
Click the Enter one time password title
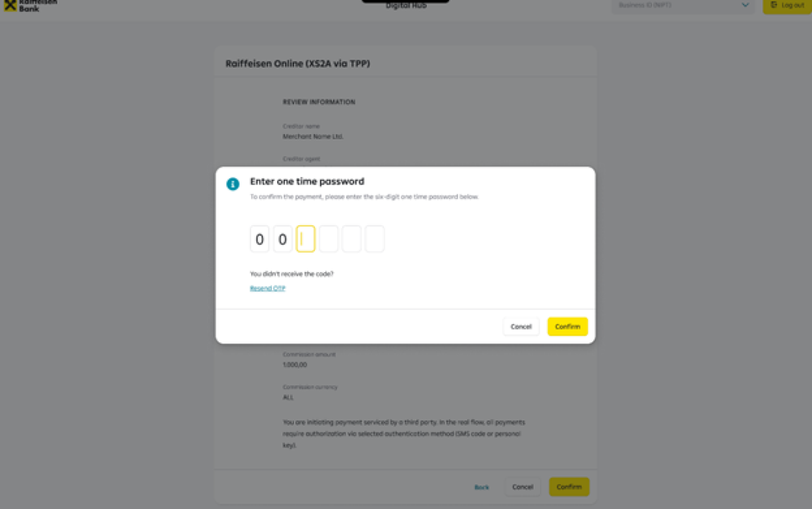coord(307,182)
